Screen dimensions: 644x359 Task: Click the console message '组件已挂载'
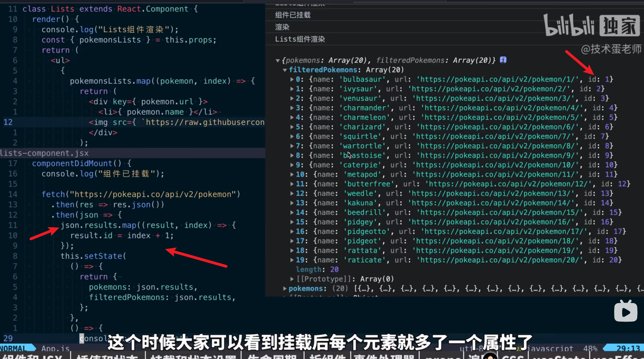[293, 15]
